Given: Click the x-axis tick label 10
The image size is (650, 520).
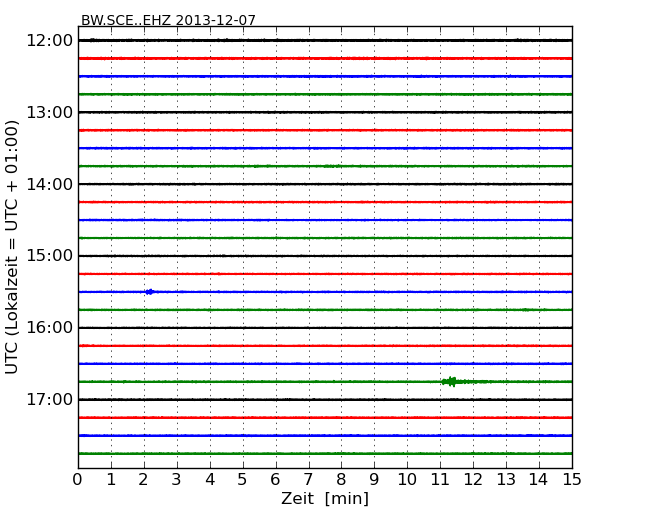Looking at the screenshot, I should pos(407,479).
